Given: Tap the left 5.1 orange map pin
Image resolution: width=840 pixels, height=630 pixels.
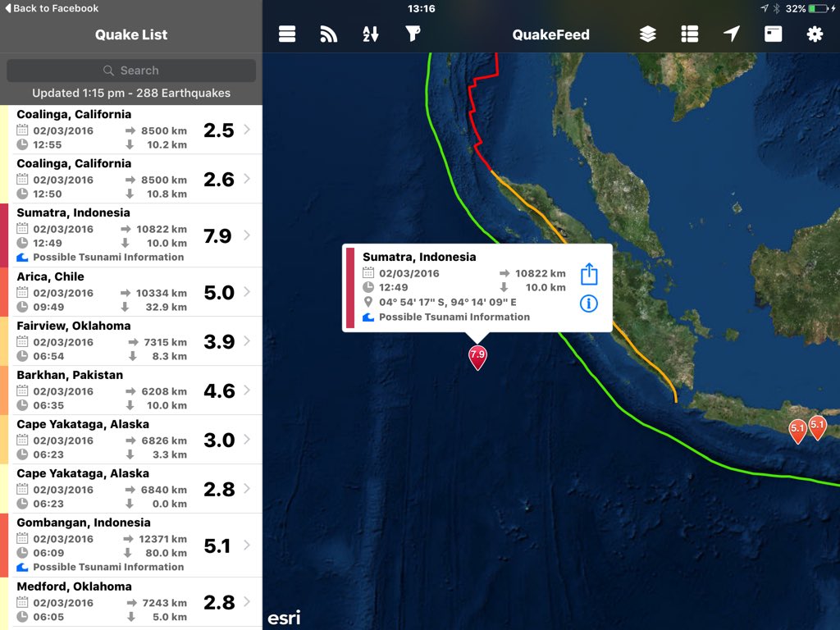Looking at the screenshot, I should click(x=797, y=431).
